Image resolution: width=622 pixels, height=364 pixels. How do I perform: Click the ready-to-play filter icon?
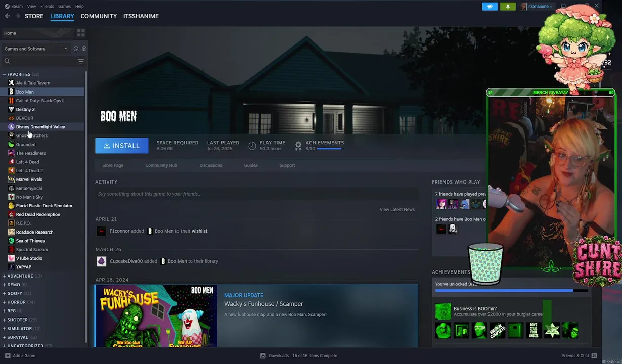click(x=84, y=49)
